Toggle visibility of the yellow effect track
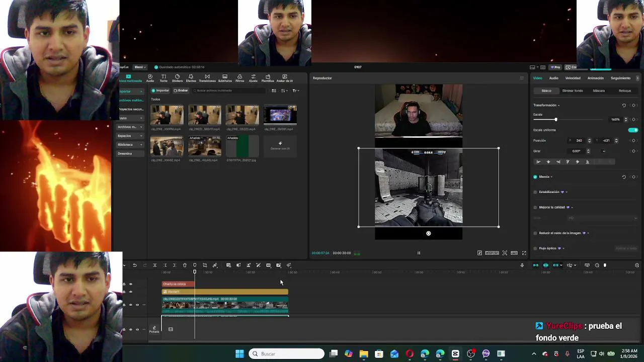Image resolution: width=644 pixels, height=362 pixels. click(x=131, y=292)
